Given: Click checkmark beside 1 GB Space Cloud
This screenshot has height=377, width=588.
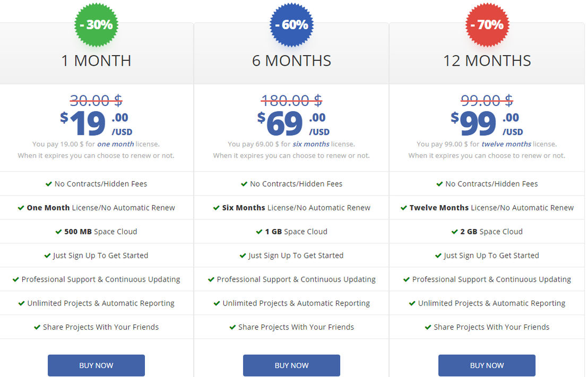Looking at the screenshot, I should [259, 232].
